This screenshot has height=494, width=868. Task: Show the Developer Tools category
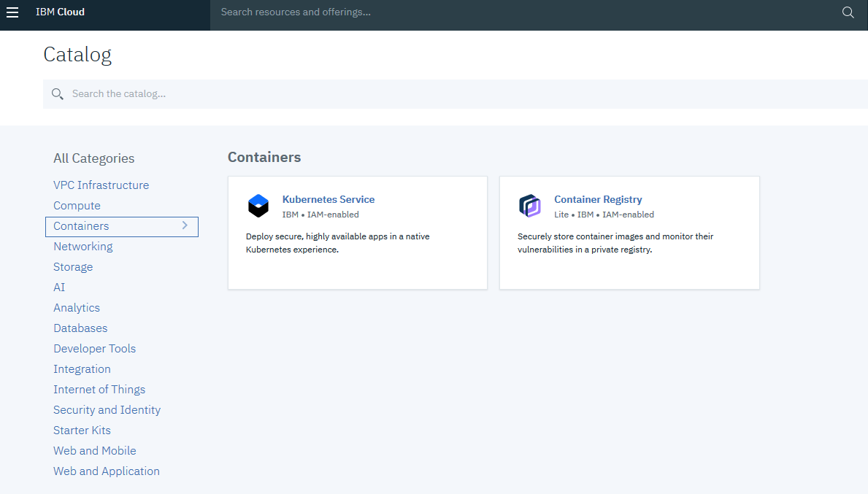pyautogui.click(x=94, y=349)
